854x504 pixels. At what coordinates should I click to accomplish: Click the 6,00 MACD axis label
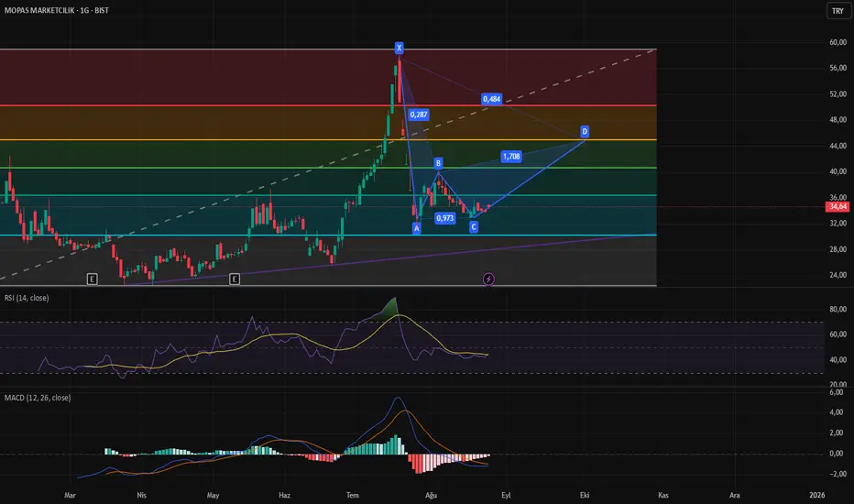pos(837,392)
